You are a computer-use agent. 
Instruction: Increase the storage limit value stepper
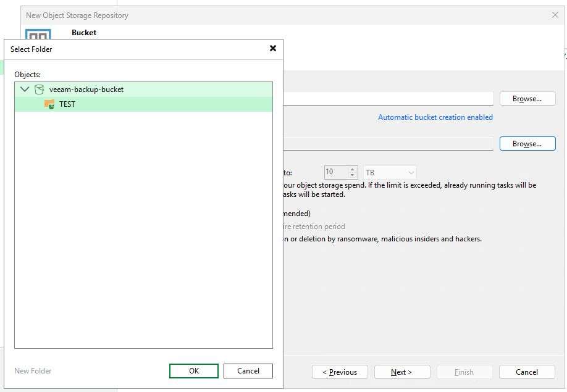click(x=352, y=169)
